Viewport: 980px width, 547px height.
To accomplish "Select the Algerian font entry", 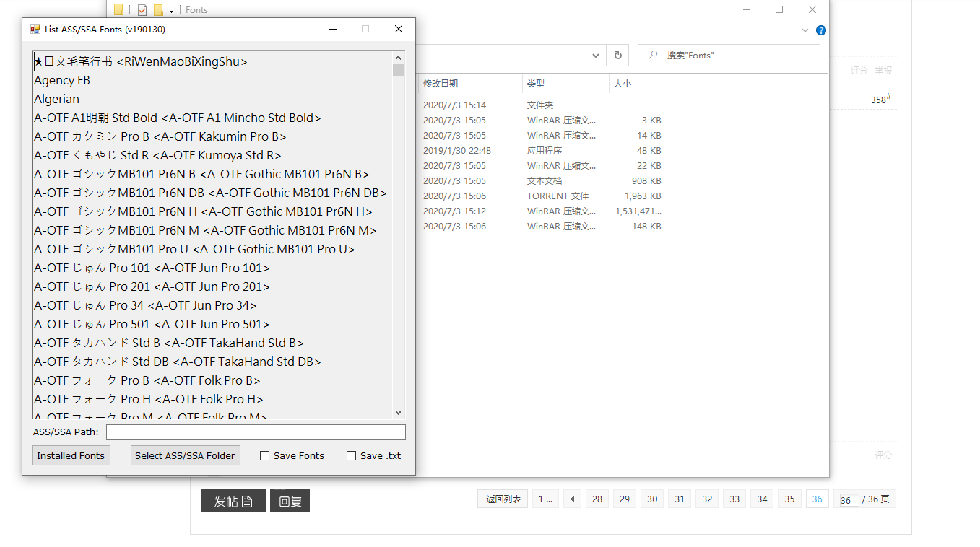I will [56, 99].
